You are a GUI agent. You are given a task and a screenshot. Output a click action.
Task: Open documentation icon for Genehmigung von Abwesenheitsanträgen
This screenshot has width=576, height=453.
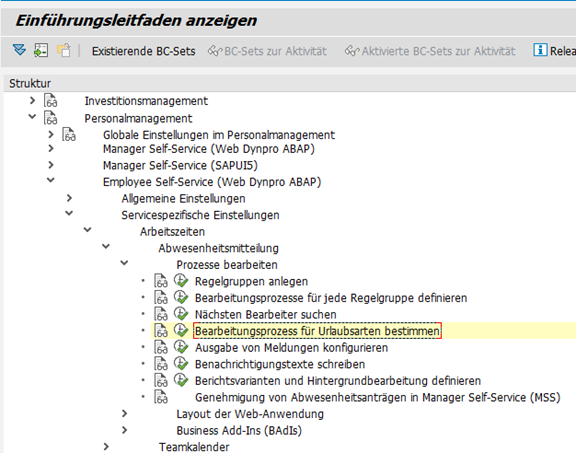tap(161, 397)
